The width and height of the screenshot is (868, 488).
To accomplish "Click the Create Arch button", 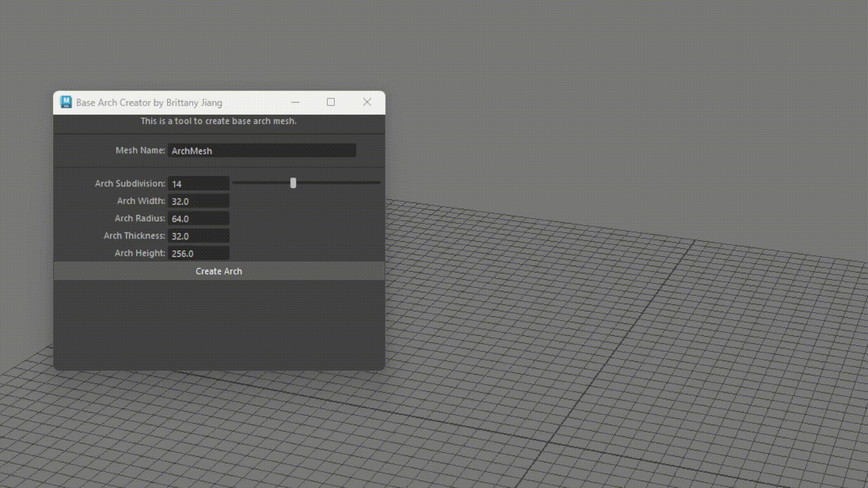I will pos(219,271).
